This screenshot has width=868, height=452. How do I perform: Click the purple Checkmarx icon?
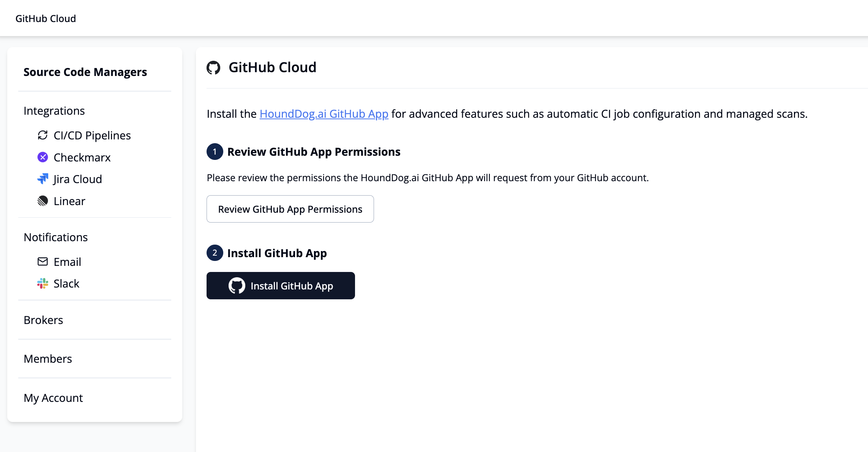[x=43, y=157]
